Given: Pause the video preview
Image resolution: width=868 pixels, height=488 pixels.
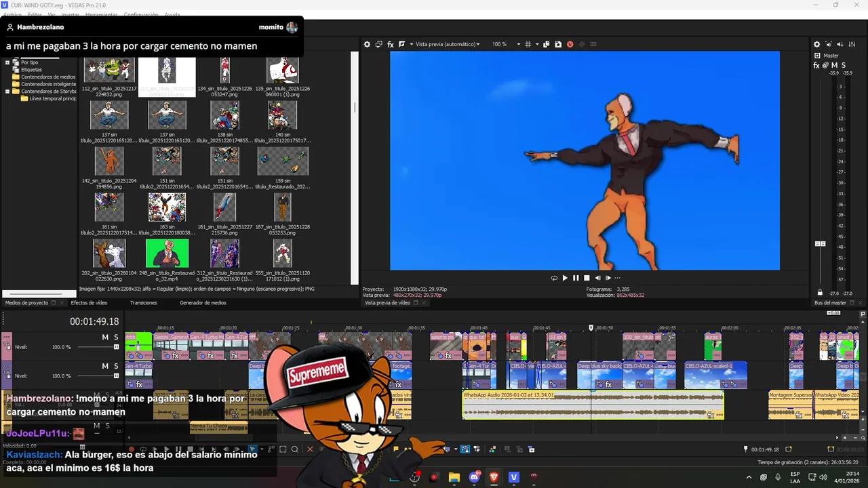Looking at the screenshot, I should click(x=576, y=278).
